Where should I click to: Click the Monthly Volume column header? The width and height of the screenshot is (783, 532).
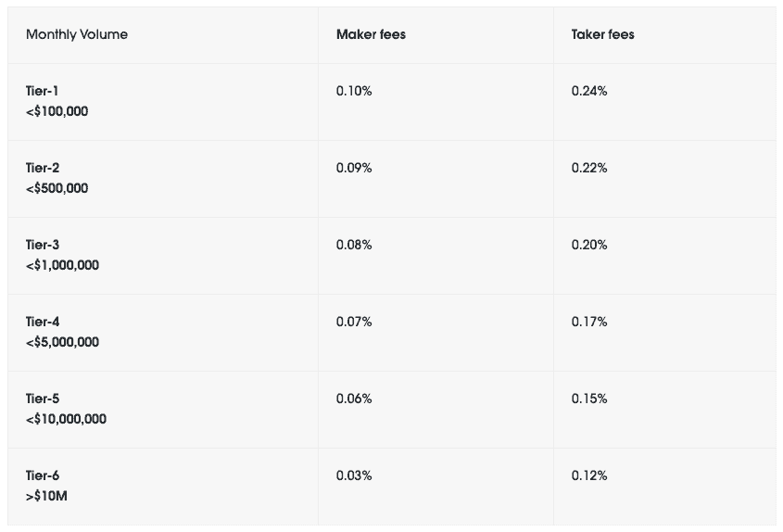(77, 34)
